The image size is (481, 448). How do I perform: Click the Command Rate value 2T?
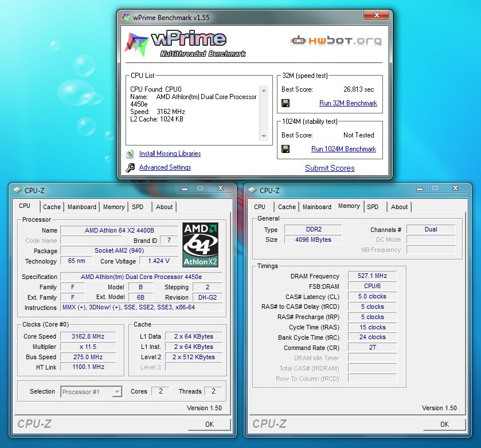(x=373, y=347)
